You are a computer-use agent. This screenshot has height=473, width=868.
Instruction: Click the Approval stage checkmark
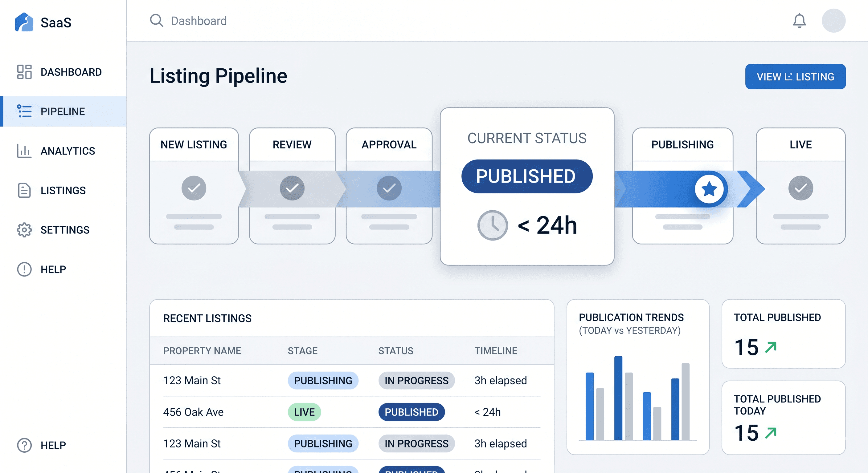pyautogui.click(x=389, y=188)
